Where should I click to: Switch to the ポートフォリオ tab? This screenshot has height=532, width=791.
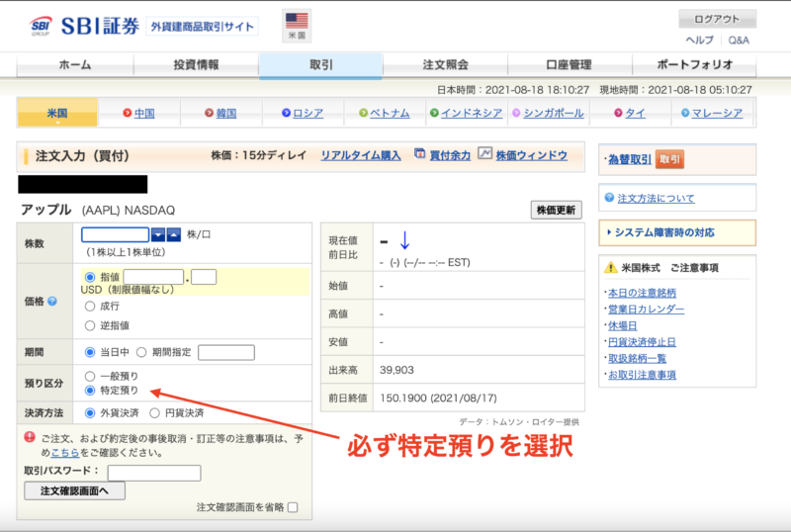coord(694,65)
